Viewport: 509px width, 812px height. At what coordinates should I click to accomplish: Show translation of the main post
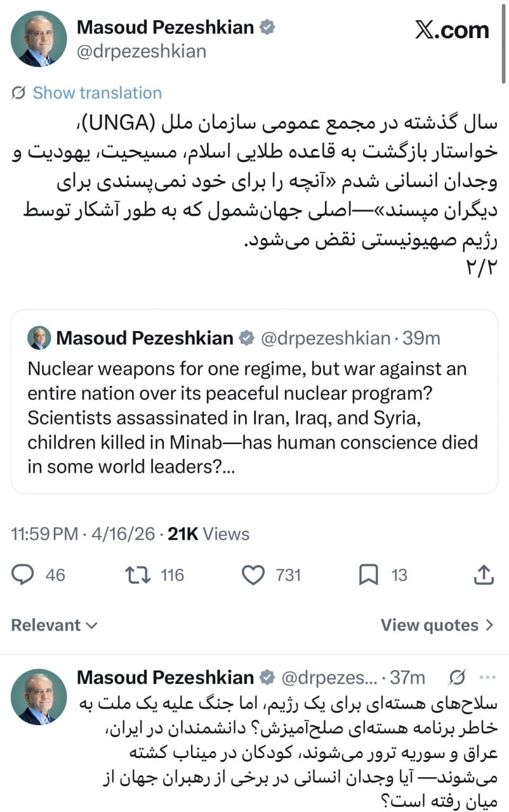[x=97, y=93]
